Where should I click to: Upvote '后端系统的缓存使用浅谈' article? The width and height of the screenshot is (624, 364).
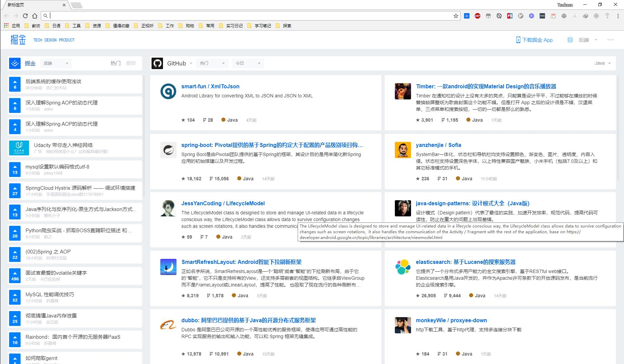click(x=15, y=85)
